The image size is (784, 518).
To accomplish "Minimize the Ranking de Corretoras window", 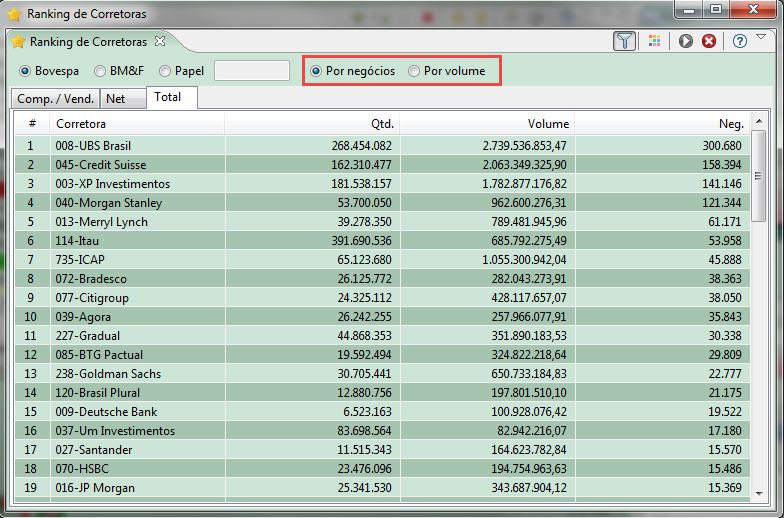I will [689, 10].
